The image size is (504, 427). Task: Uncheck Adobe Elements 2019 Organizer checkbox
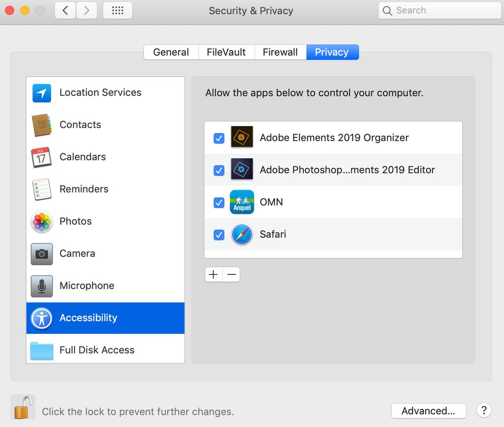(x=219, y=138)
